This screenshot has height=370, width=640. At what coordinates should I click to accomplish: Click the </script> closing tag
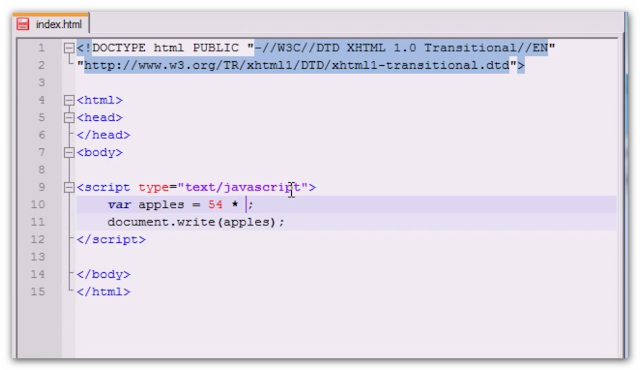coord(111,239)
